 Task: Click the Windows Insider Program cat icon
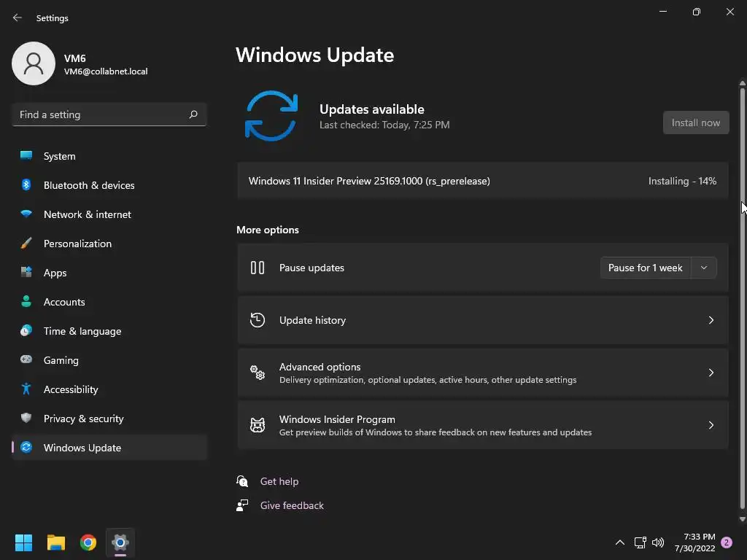click(x=258, y=425)
